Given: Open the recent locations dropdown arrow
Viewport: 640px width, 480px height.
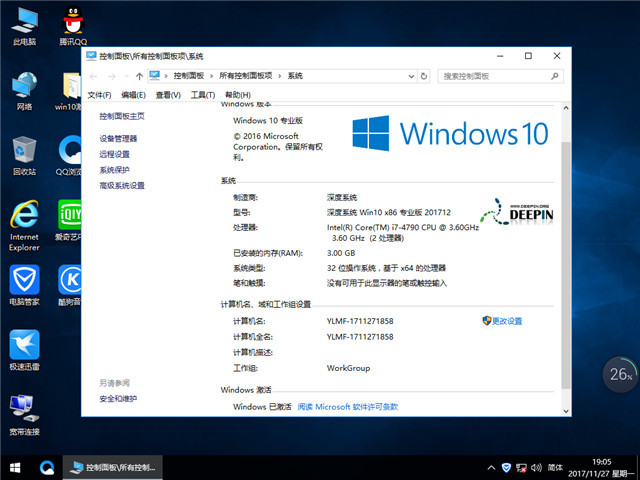Looking at the screenshot, I should click(127, 76).
